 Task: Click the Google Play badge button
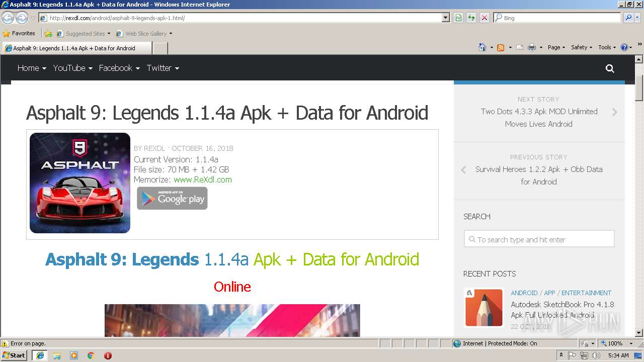(172, 198)
